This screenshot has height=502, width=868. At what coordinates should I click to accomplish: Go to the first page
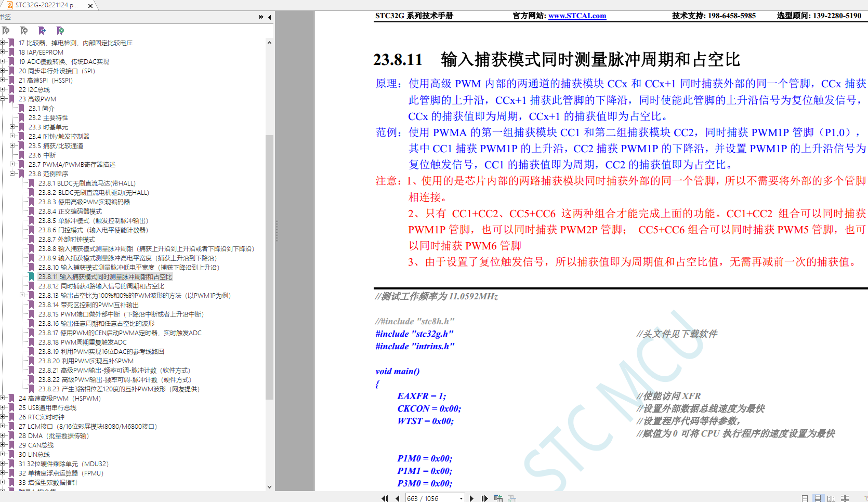point(385,498)
